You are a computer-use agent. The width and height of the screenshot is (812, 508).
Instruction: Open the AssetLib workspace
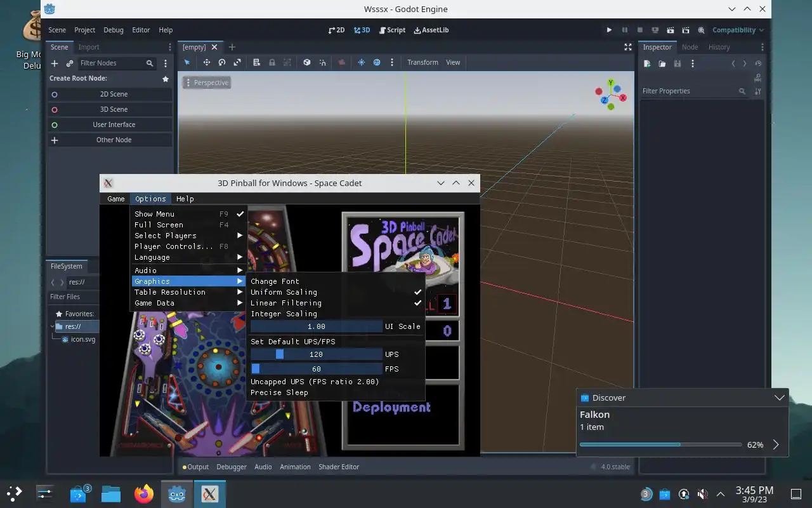coord(431,30)
